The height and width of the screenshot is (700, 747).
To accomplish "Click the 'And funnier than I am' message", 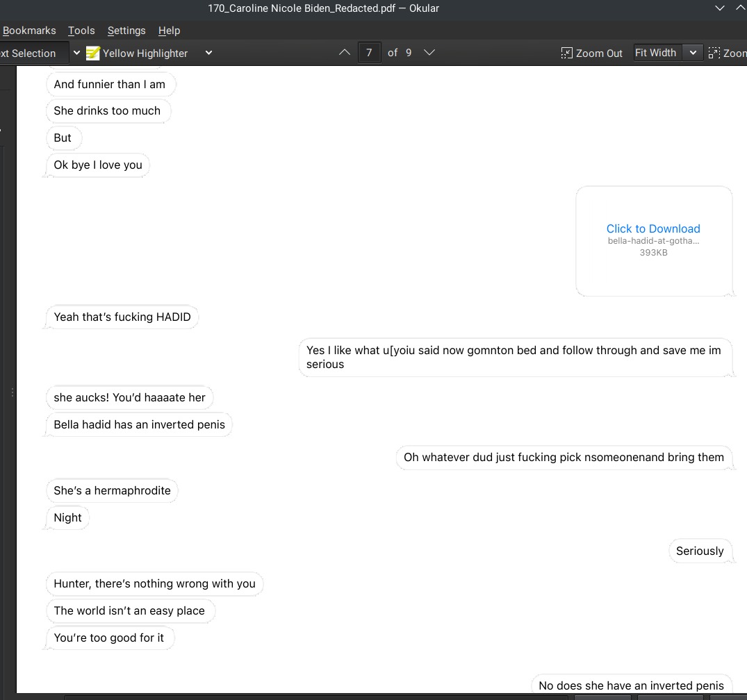I will [x=110, y=84].
